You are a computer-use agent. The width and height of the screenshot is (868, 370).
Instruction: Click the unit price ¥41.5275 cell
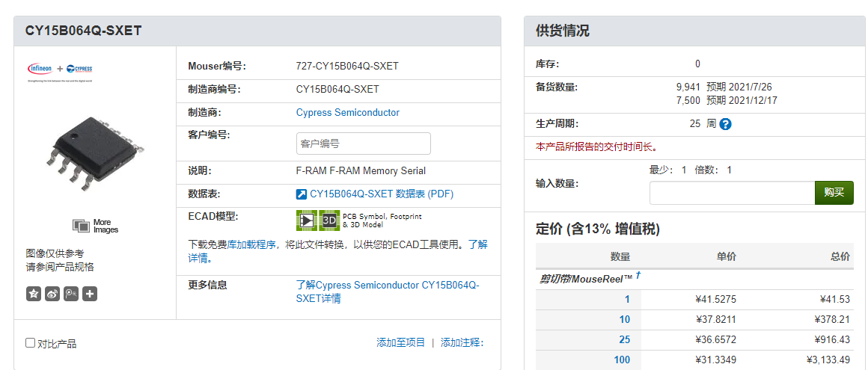tap(716, 299)
